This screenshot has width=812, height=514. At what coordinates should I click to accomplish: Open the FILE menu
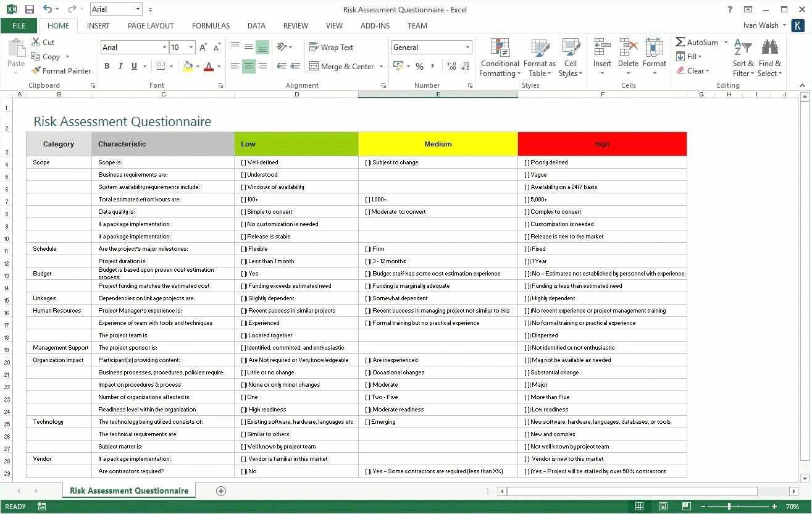click(x=19, y=26)
